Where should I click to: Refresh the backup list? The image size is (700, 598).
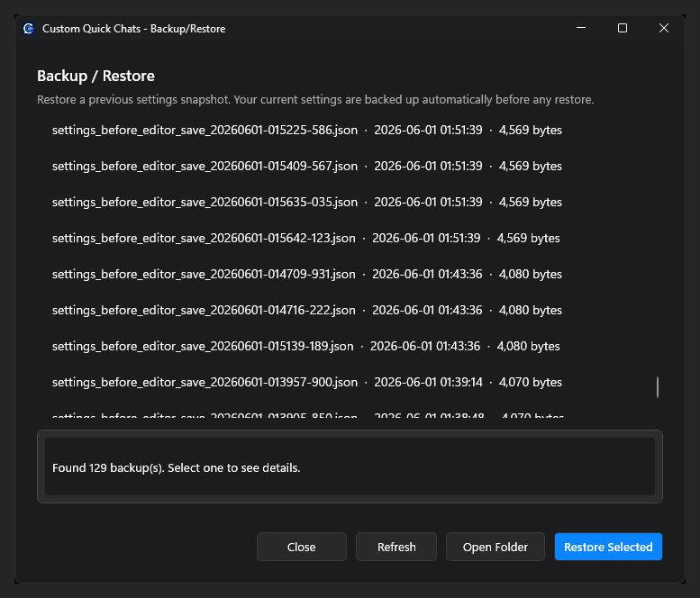click(396, 547)
